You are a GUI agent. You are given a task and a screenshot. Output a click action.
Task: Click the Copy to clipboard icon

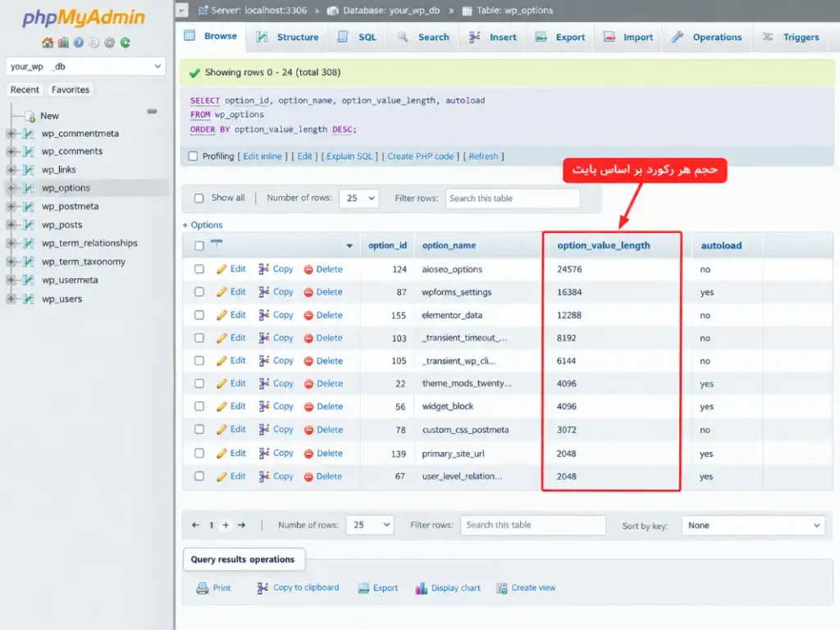tap(262, 588)
